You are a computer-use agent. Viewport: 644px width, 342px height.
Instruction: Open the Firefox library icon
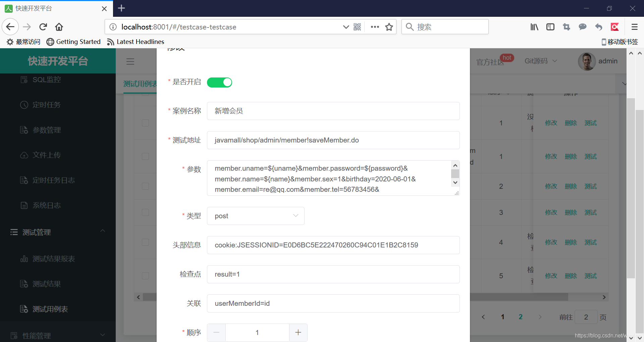(x=534, y=27)
